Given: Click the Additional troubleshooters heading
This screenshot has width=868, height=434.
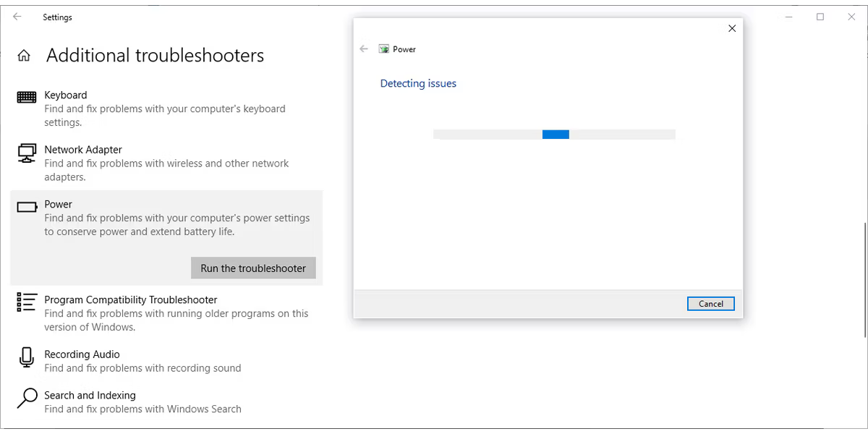Looking at the screenshot, I should [156, 56].
